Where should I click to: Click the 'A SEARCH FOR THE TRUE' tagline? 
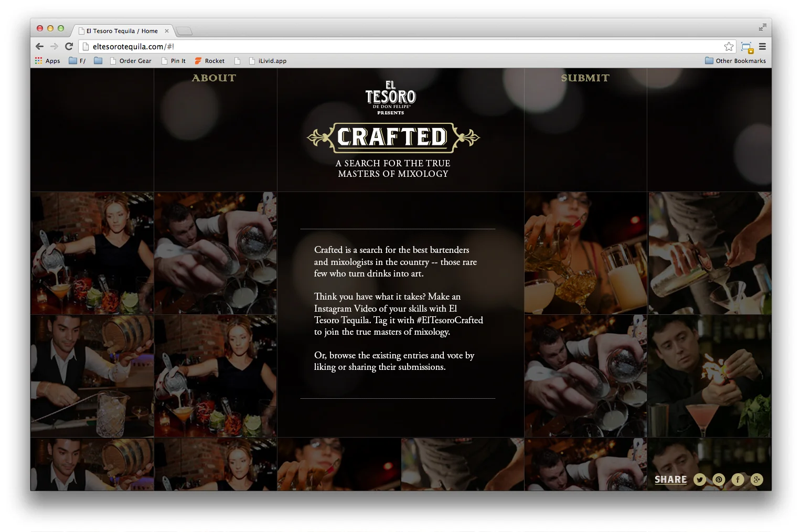click(393, 163)
